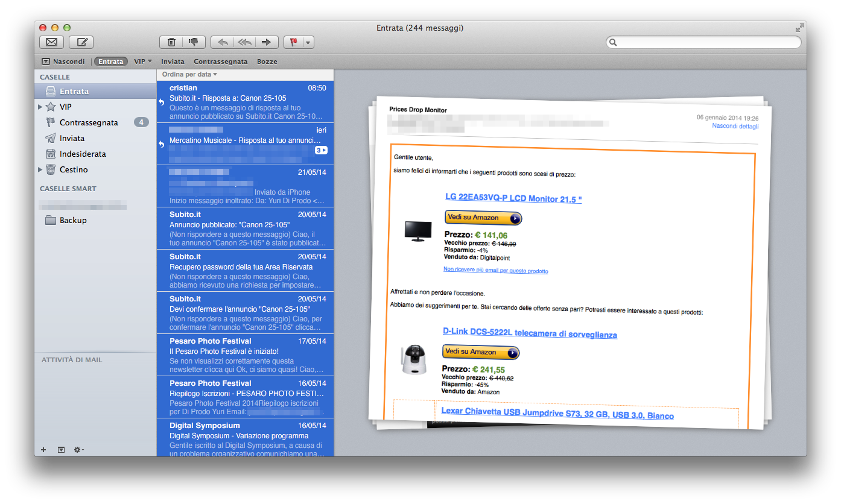Select the message mentioning "Inviato da iPhone"
Image resolution: width=841 pixels, height=504 pixels.
[x=245, y=186]
